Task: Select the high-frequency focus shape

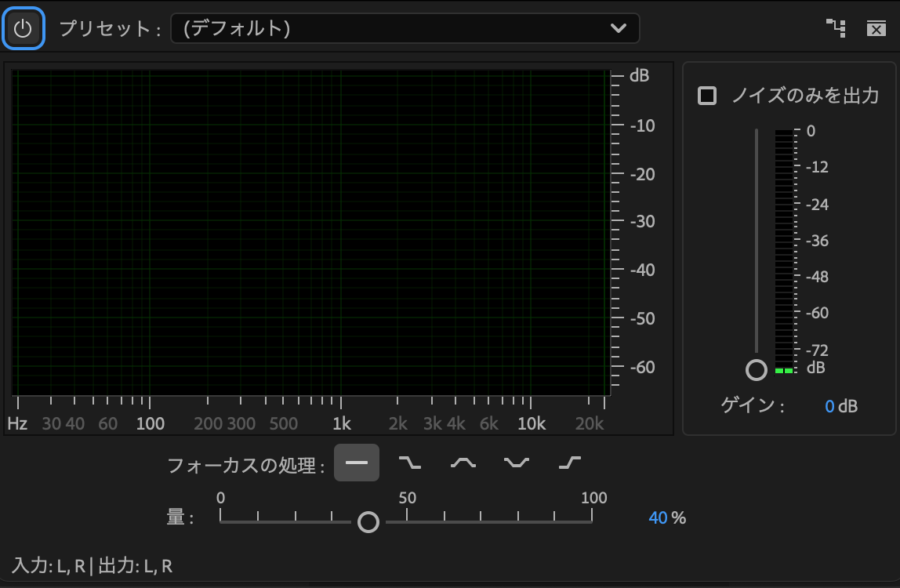Action: [569, 463]
